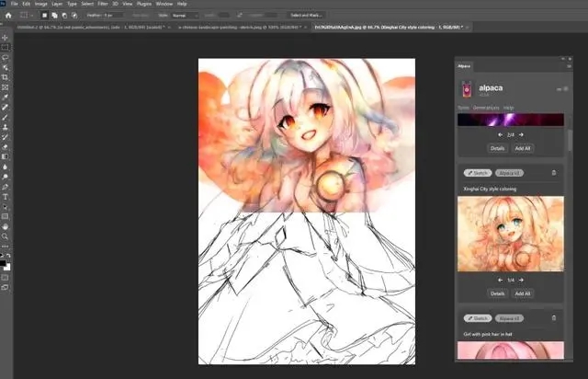Collapse the Alpaca panel with double arrows
588x379 pixels.
point(562,59)
